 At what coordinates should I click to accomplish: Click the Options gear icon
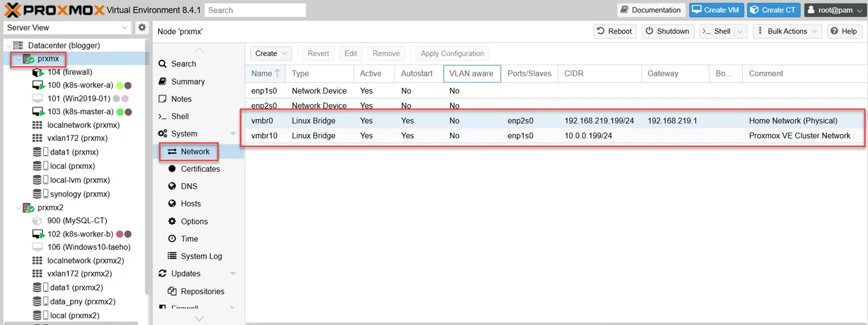(x=172, y=221)
